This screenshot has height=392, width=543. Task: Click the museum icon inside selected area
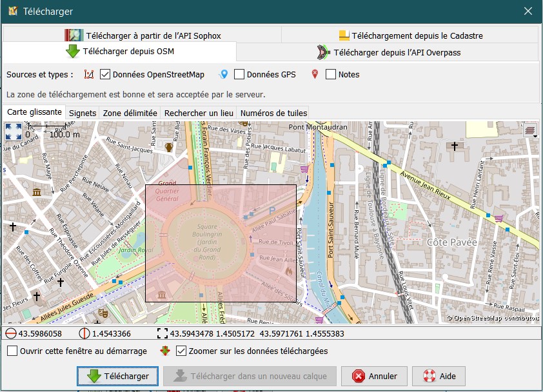pyautogui.click(x=162, y=295)
